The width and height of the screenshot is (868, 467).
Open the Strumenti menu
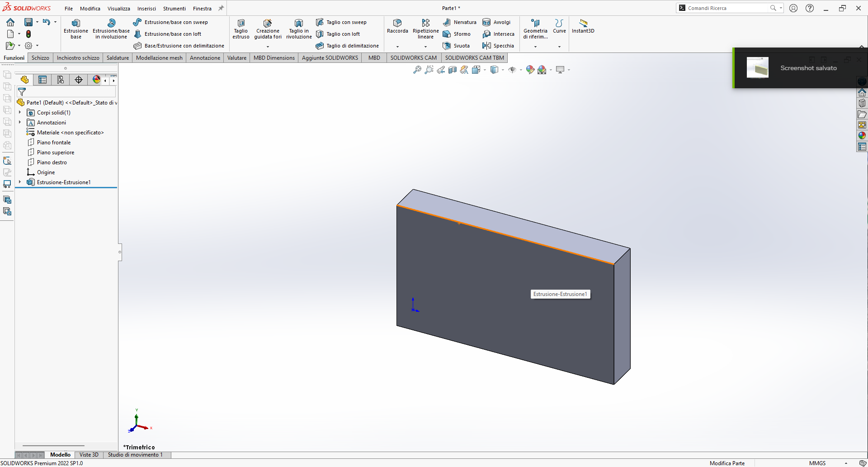tap(174, 9)
